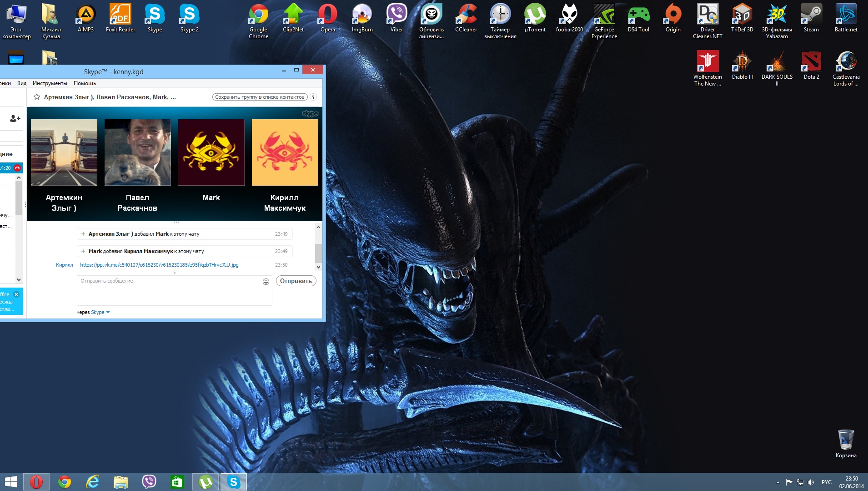
Task: Open the Помощь menu in Skype
Action: pos(85,83)
